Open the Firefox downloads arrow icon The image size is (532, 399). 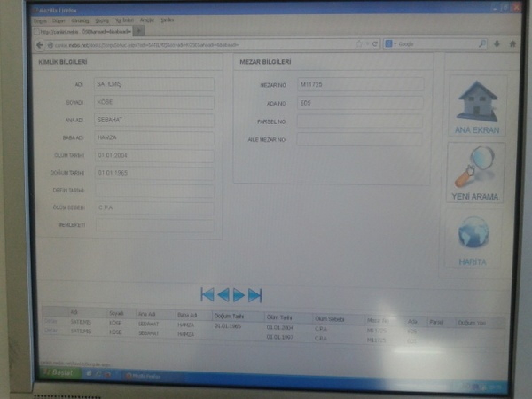497,44
